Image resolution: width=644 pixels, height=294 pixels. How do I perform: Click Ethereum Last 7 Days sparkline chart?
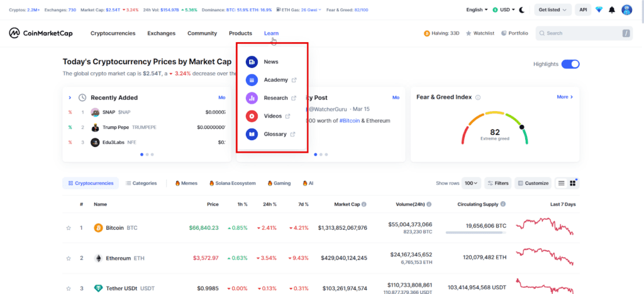[x=545, y=256]
